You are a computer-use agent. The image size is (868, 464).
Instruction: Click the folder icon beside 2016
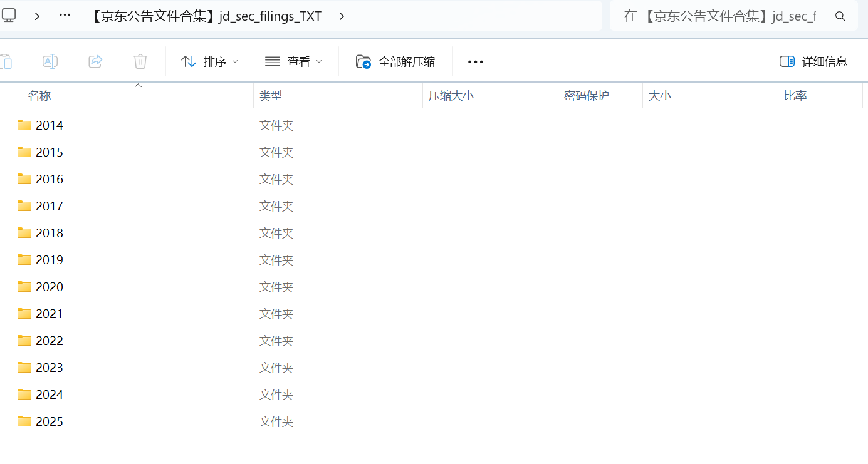tap(24, 179)
